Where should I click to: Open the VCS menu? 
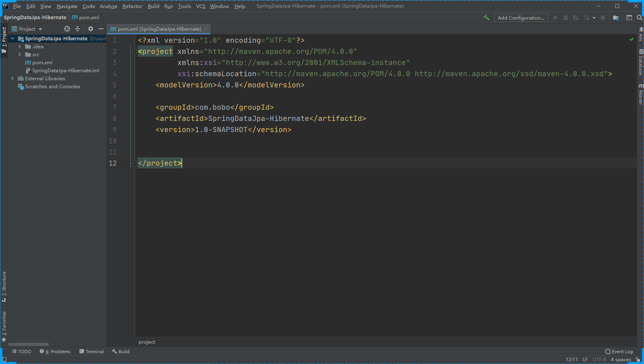[201, 6]
